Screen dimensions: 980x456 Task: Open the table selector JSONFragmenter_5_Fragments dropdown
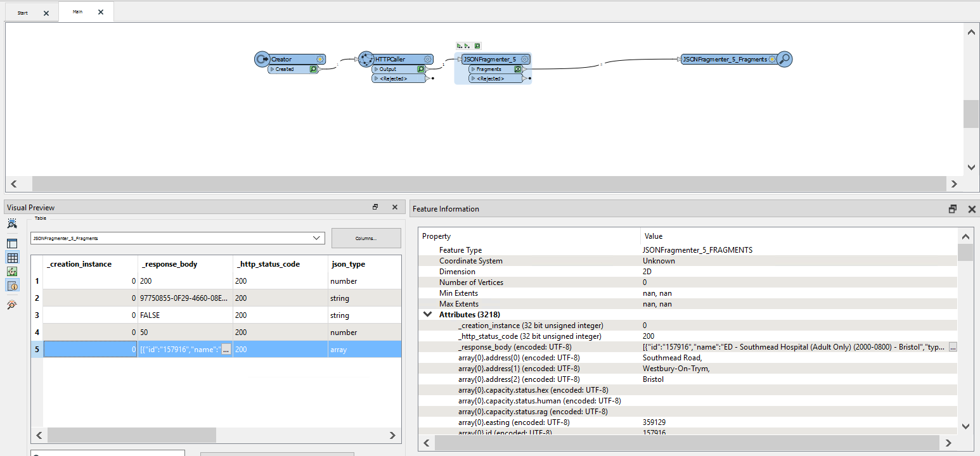pos(177,238)
